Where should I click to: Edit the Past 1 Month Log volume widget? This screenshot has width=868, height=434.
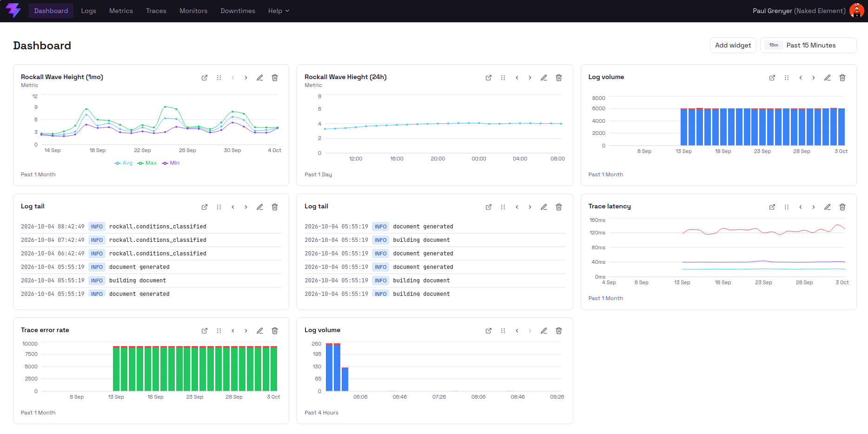click(x=828, y=78)
